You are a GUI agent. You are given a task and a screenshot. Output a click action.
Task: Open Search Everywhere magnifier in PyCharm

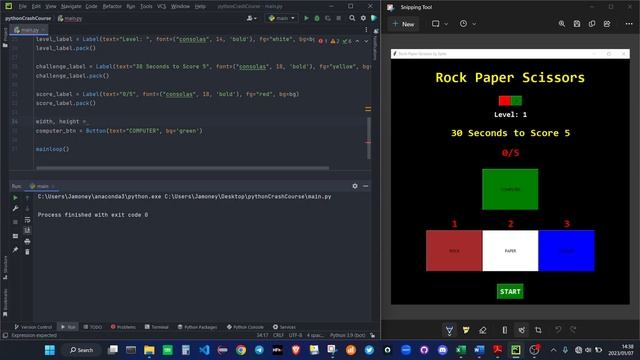[352, 18]
